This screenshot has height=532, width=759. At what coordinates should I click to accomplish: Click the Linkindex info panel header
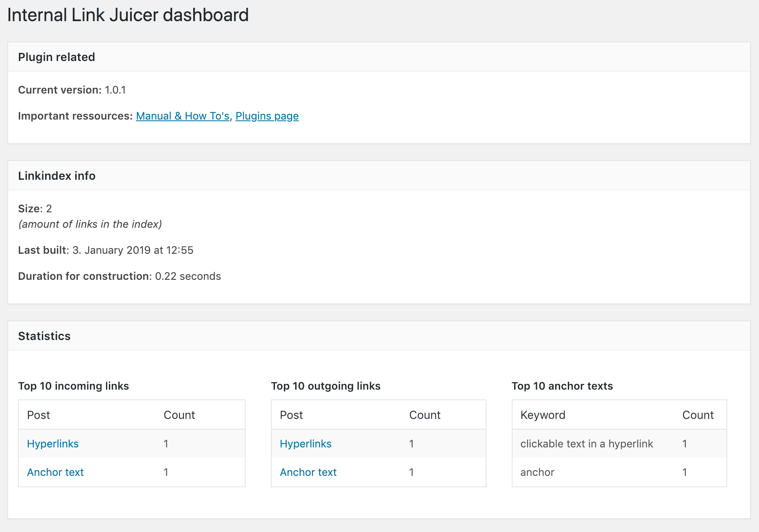(57, 176)
